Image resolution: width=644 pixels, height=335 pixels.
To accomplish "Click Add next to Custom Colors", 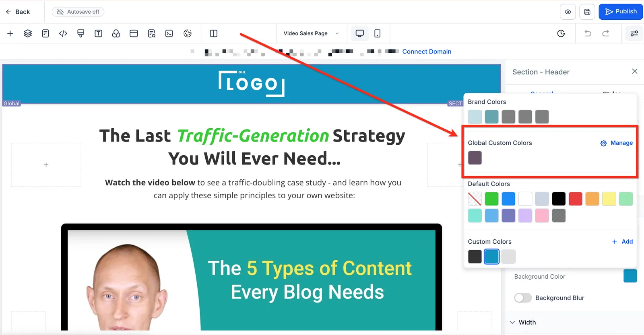I will [622, 242].
